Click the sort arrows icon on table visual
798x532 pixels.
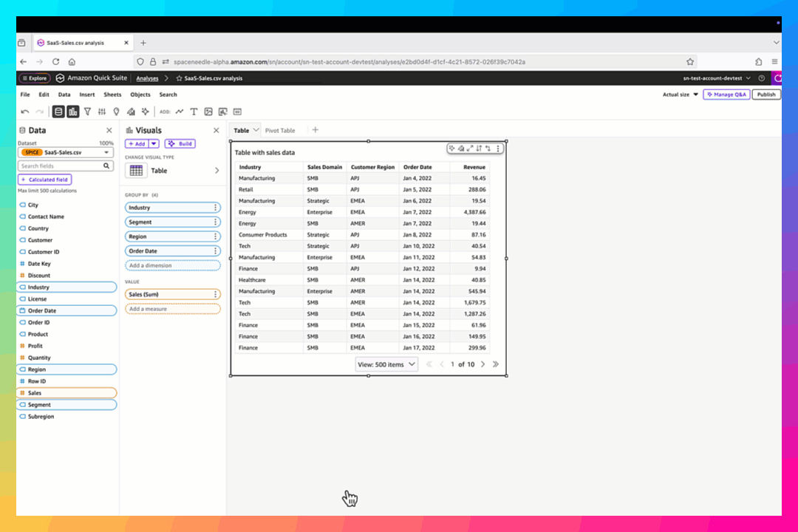[479, 149]
